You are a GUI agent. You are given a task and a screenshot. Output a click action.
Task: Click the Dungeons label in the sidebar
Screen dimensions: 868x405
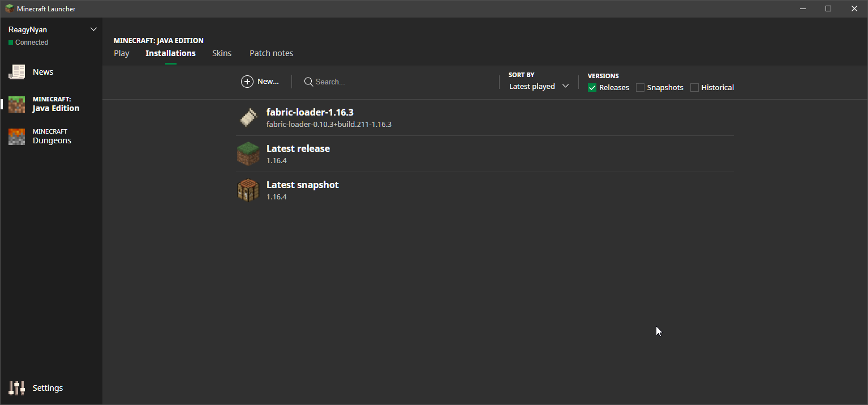52,140
